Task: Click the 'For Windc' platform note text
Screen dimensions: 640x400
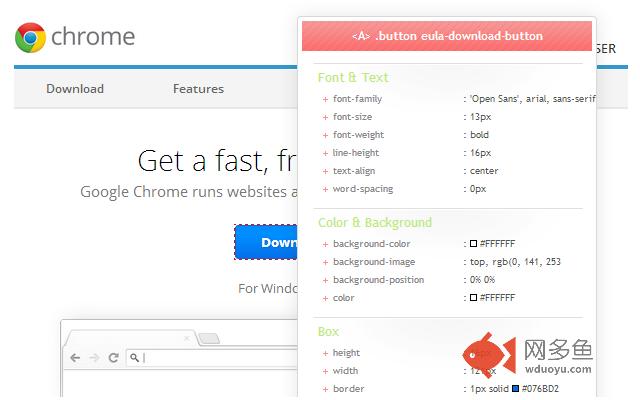Action: click(268, 288)
